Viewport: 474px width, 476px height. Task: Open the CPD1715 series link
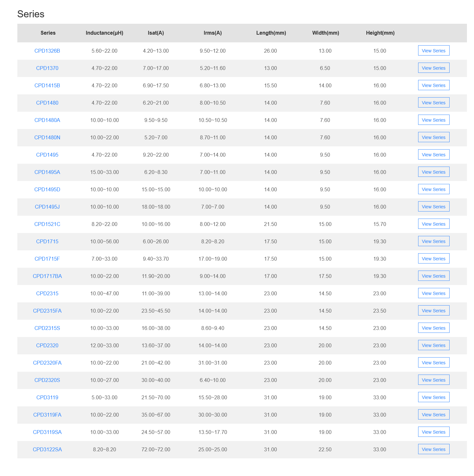[x=47, y=241]
